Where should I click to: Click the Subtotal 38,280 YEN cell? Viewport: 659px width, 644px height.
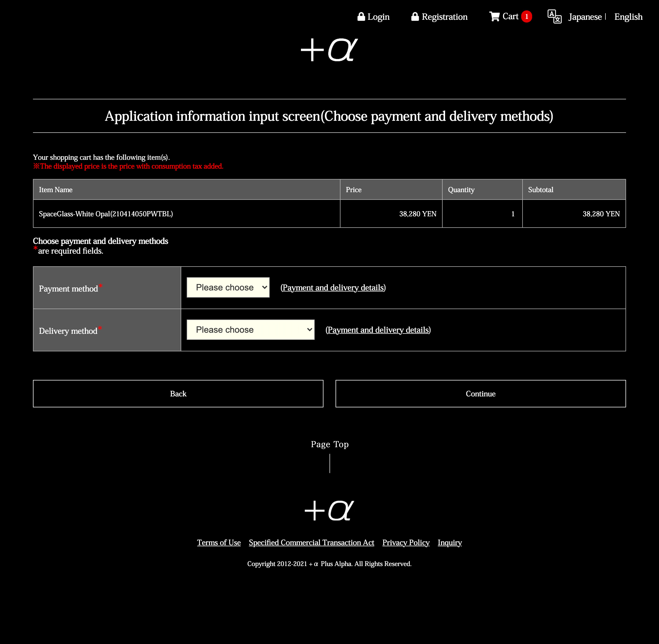[x=574, y=214]
